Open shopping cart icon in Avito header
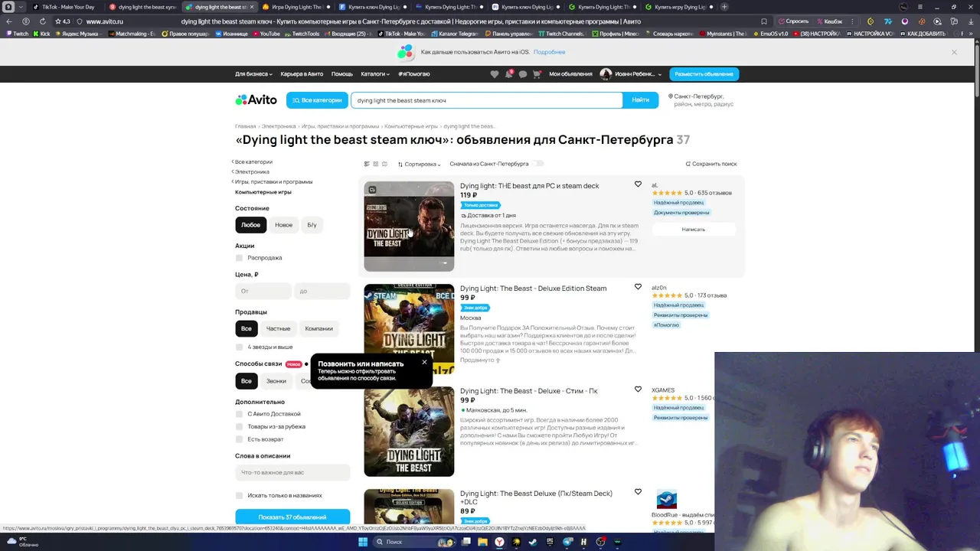Viewport: 980px width, 551px height. tap(537, 74)
